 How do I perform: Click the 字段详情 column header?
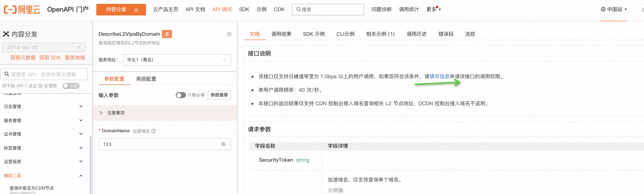338,146
